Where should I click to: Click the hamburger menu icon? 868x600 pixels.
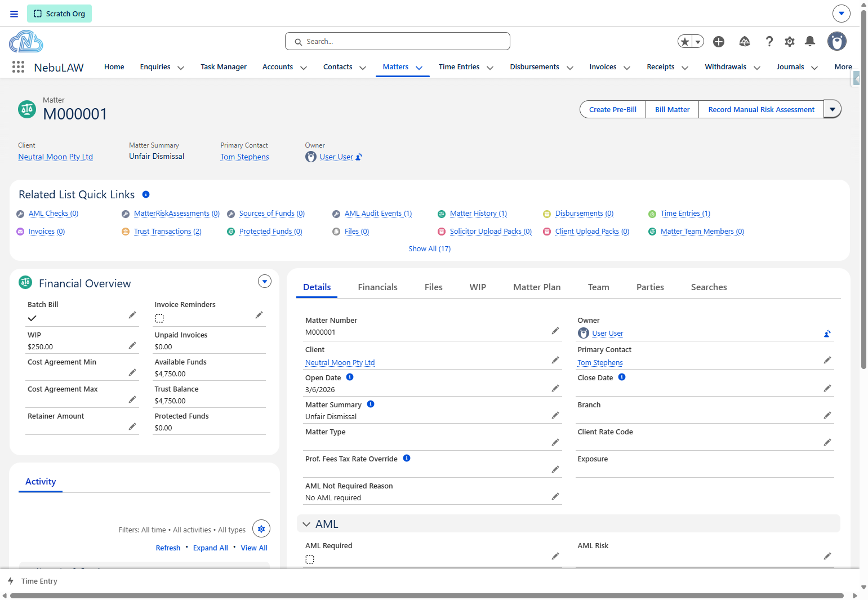14,14
